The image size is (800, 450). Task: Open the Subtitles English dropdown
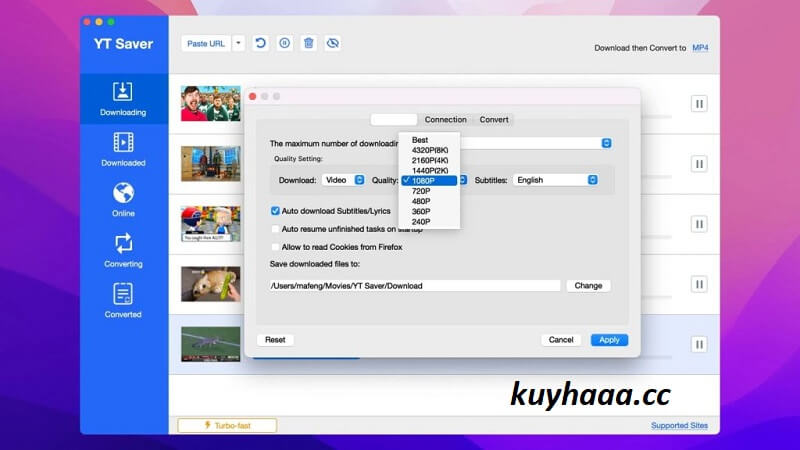click(555, 180)
